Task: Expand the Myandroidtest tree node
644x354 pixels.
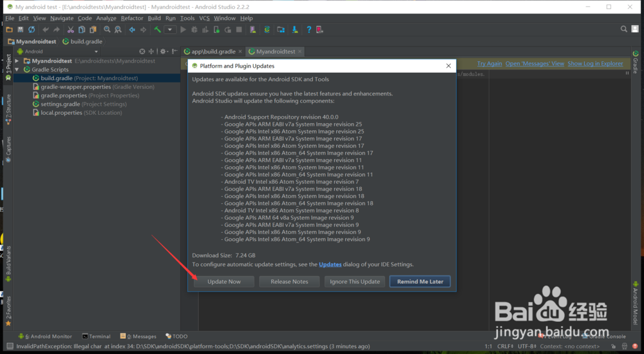Action: [17, 61]
